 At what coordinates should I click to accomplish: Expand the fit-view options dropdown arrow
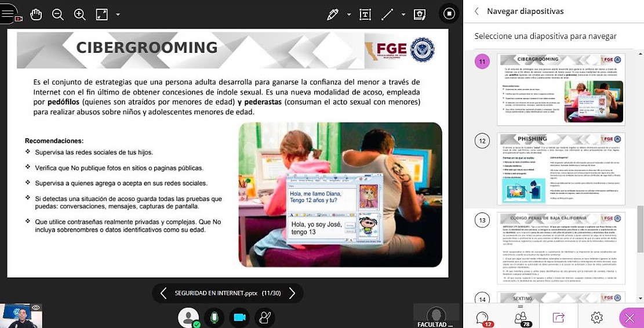pos(118,15)
